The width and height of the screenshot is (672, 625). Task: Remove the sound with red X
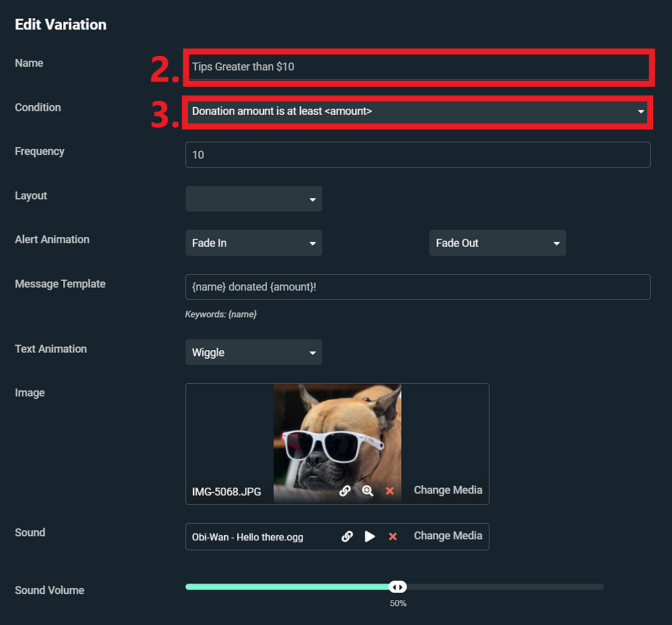pyautogui.click(x=392, y=536)
